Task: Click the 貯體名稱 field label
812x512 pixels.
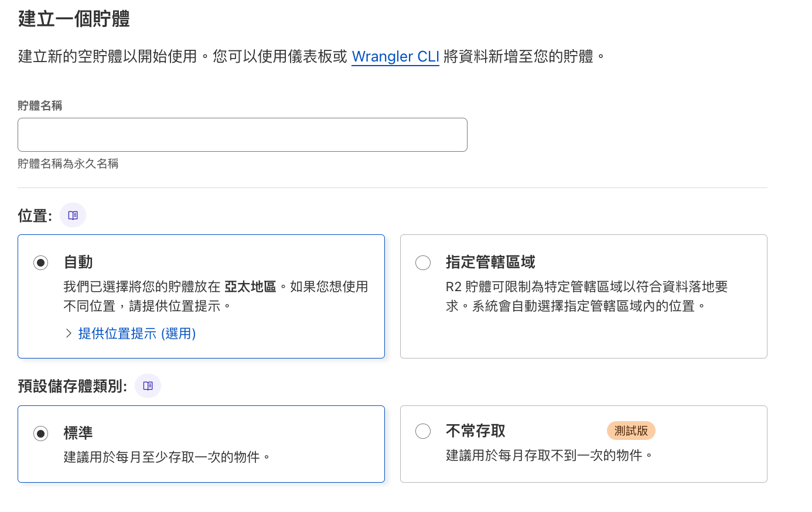Action: [x=40, y=105]
